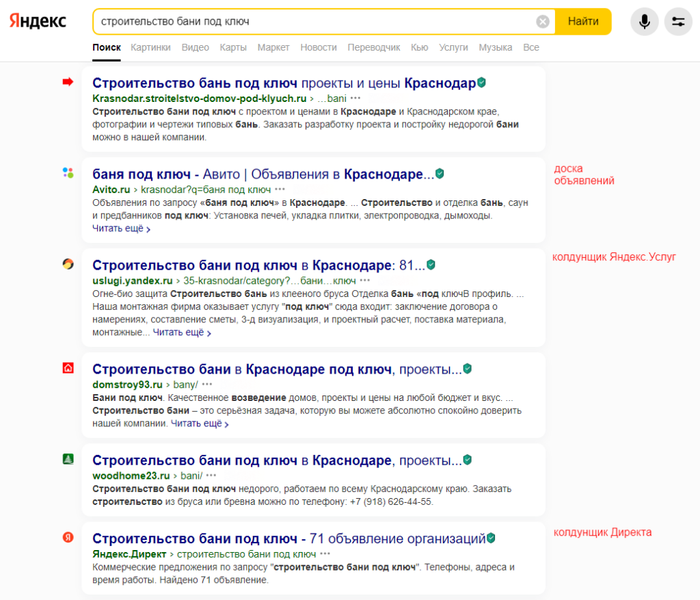The height and width of the screenshot is (600, 700).
Task: Open the Кью tab
Action: [419, 47]
